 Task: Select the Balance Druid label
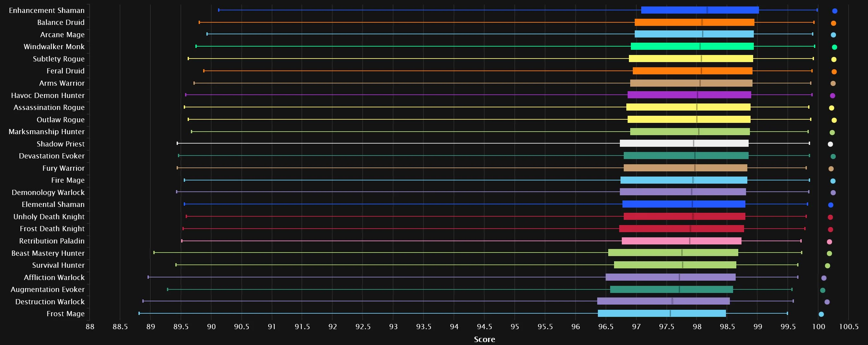pos(60,23)
